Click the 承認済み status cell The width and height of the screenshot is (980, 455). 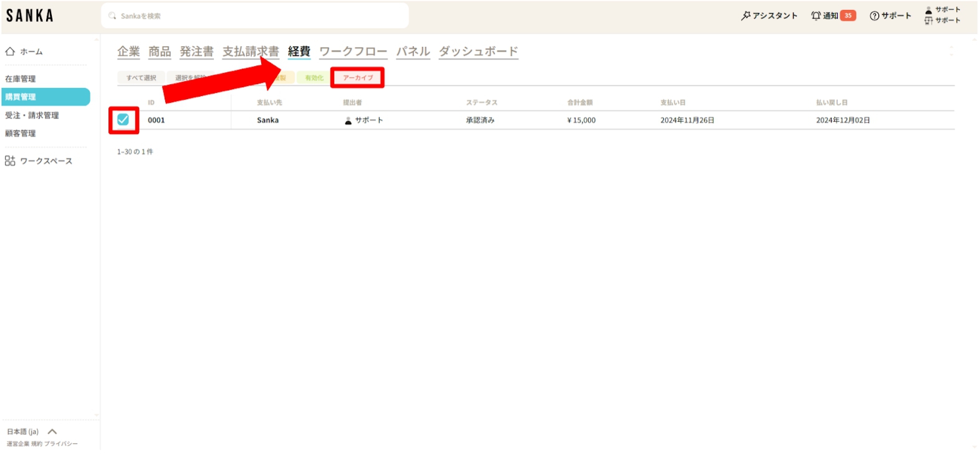point(480,120)
